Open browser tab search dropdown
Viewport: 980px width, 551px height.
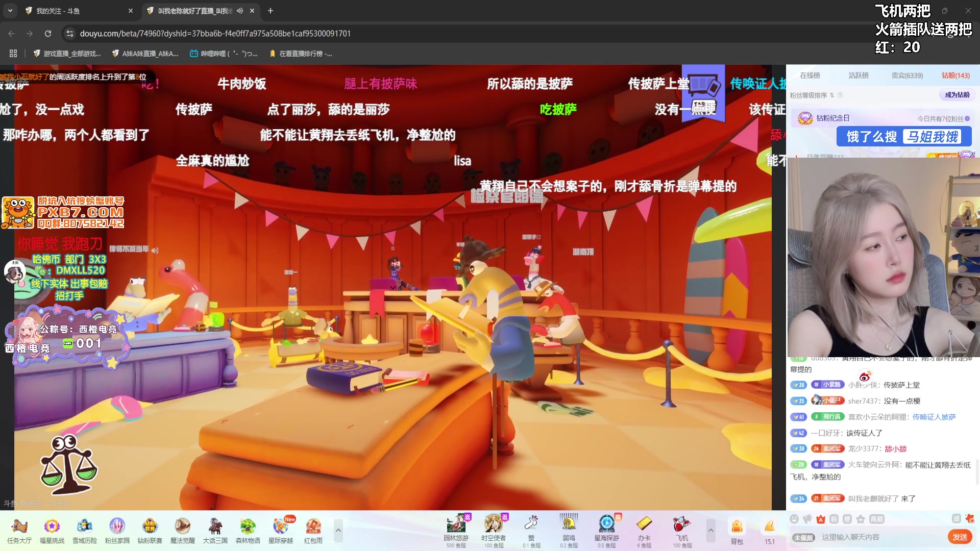tap(10, 11)
